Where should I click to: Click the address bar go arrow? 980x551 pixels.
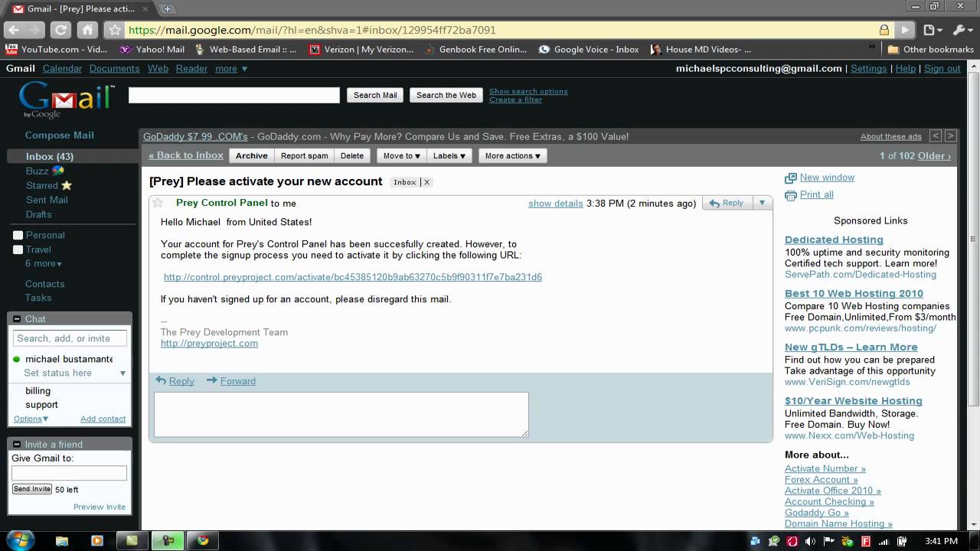(x=905, y=30)
